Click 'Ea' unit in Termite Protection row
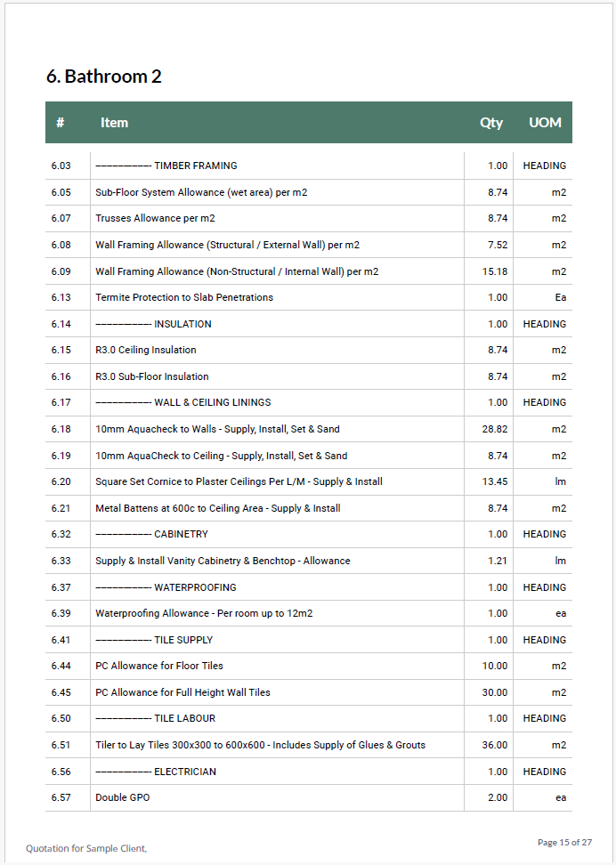 point(560,297)
